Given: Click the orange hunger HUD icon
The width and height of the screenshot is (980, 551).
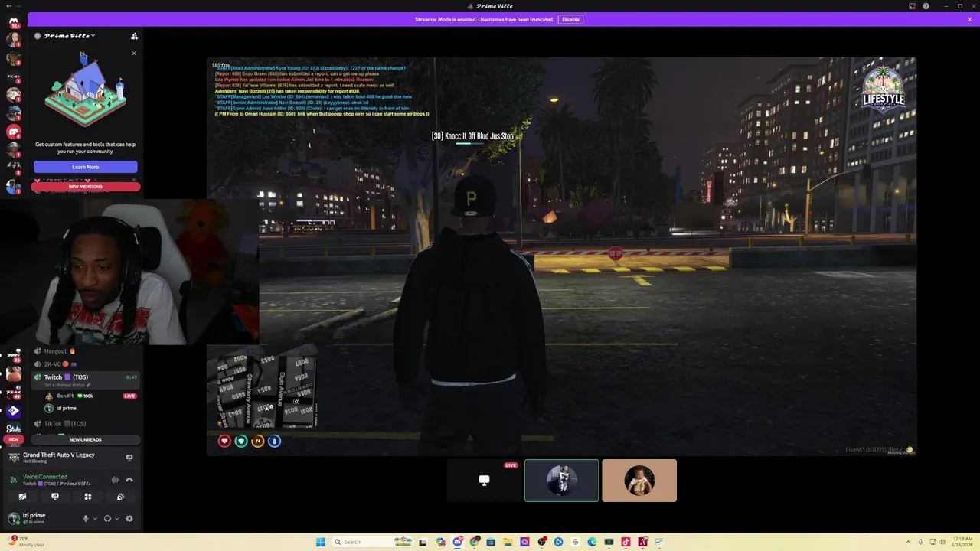Looking at the screenshot, I should (258, 441).
